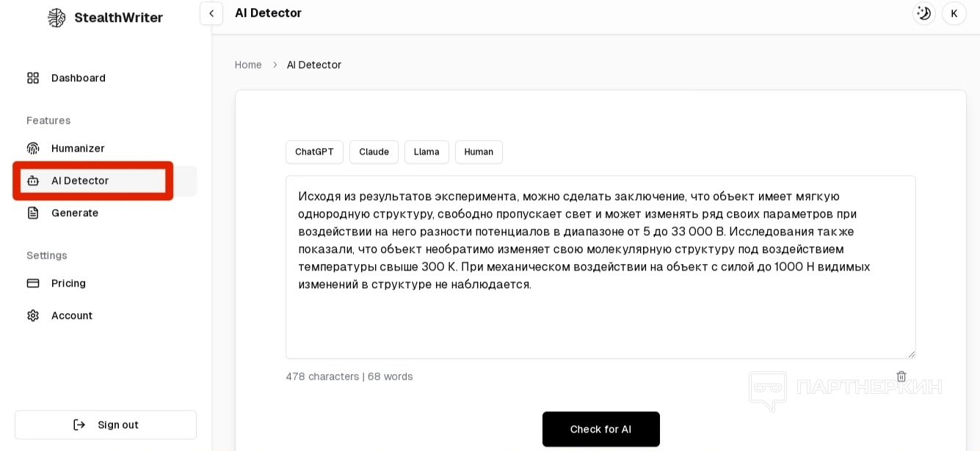Click the Pricing card icon
Image resolution: width=980 pixels, height=451 pixels.
(33, 283)
